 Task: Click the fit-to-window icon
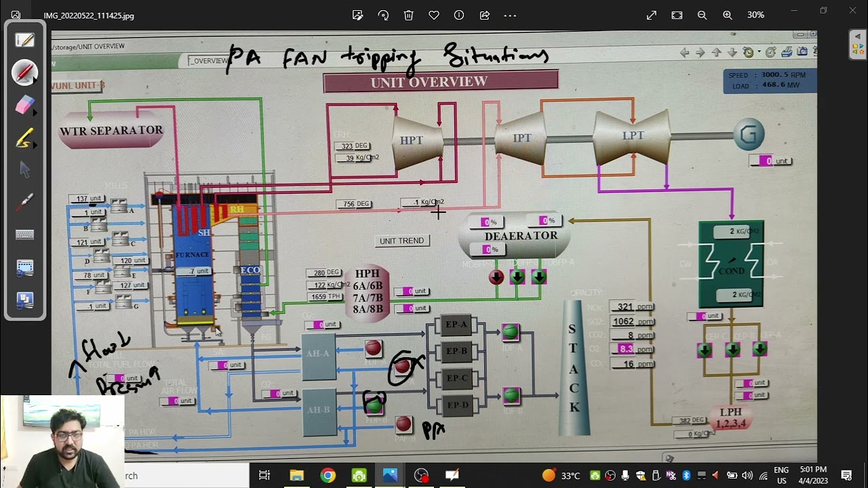pyautogui.click(x=677, y=15)
